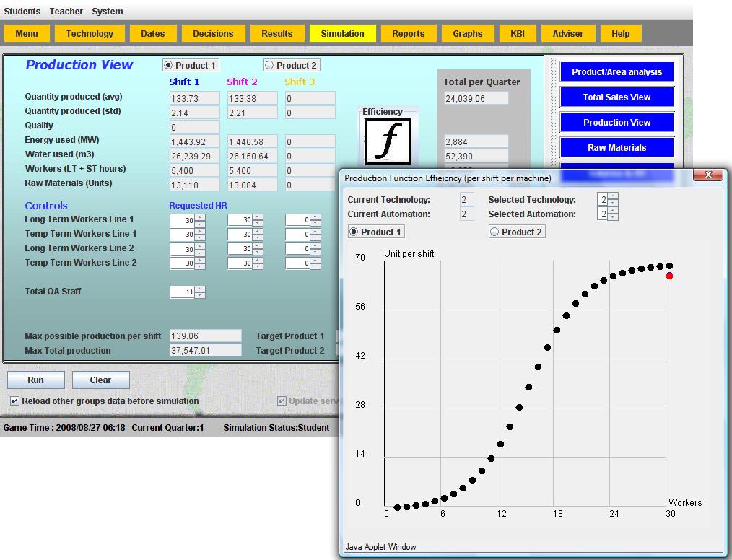Switch to the Simulation tab

click(x=342, y=33)
